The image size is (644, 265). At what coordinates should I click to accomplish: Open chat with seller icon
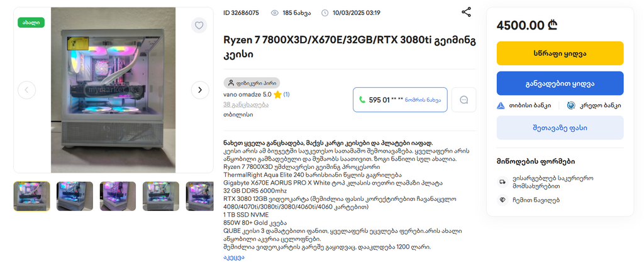[464, 100]
